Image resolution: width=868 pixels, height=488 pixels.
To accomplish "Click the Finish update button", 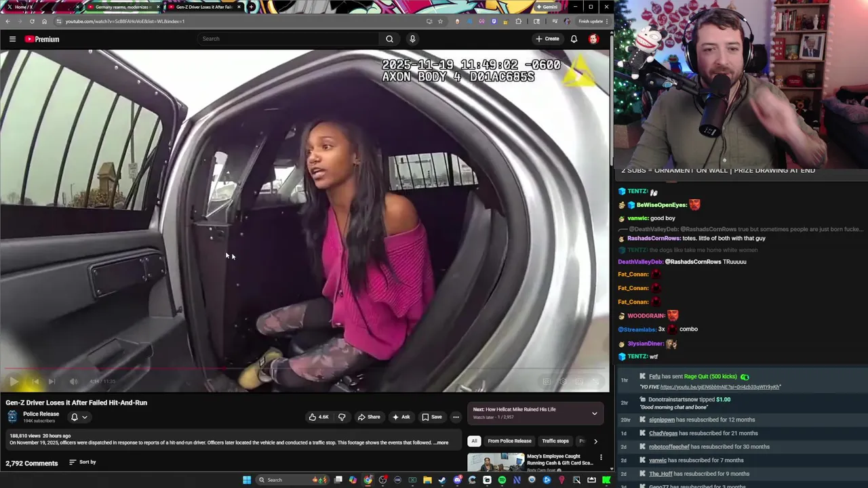I will tap(592, 21).
